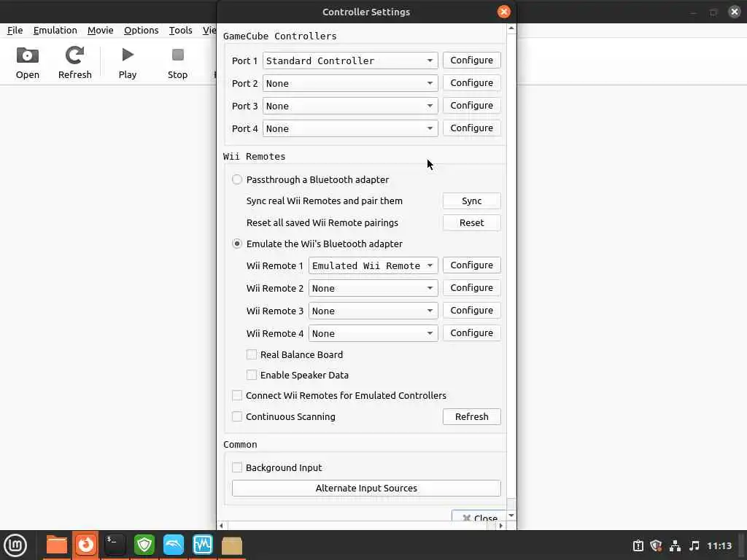Open the system monitor taskbar icon
This screenshot has width=747, height=560.
pos(203,545)
